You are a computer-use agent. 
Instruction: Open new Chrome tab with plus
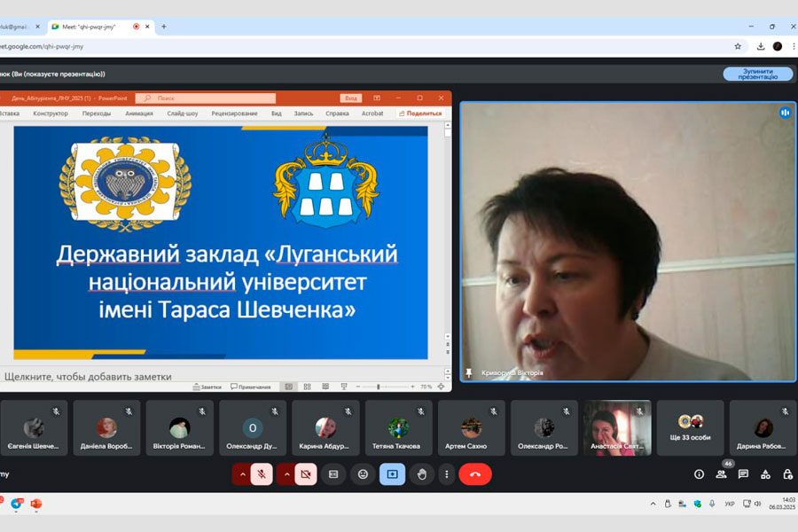point(164,27)
